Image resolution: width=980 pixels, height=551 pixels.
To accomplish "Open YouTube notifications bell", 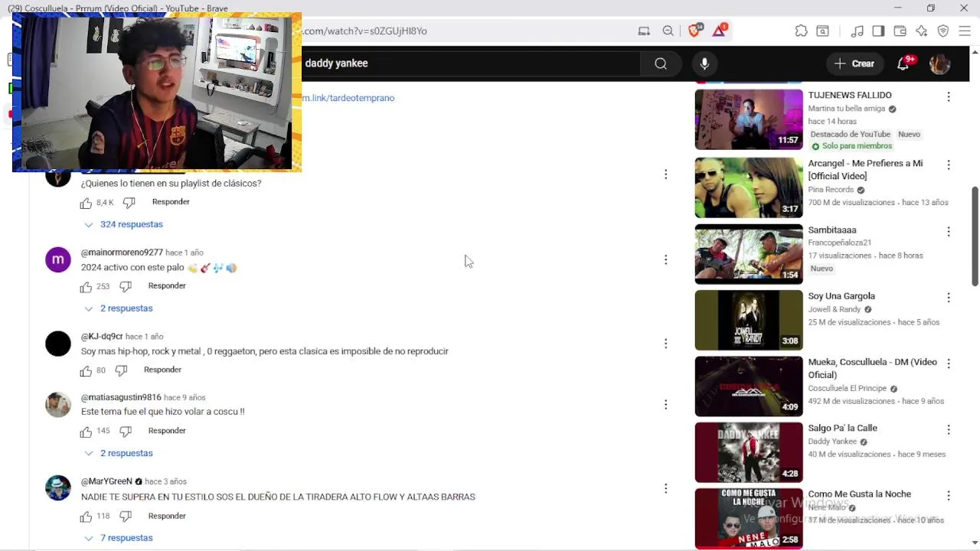I will point(903,64).
